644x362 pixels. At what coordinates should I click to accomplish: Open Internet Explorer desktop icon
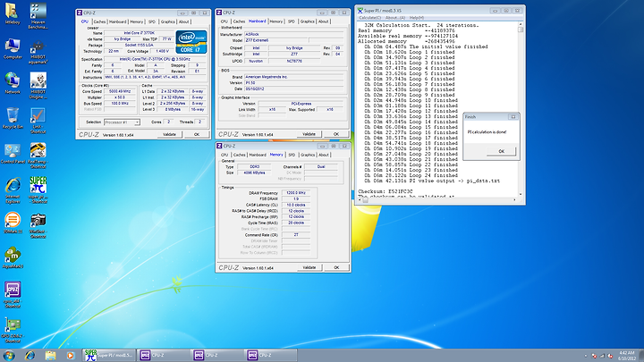click(13, 190)
